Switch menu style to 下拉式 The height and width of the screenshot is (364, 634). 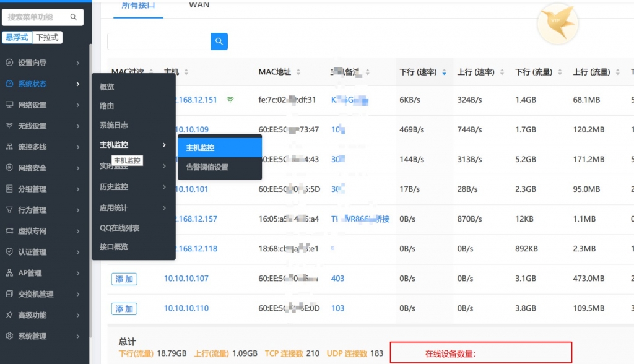pyautogui.click(x=47, y=38)
